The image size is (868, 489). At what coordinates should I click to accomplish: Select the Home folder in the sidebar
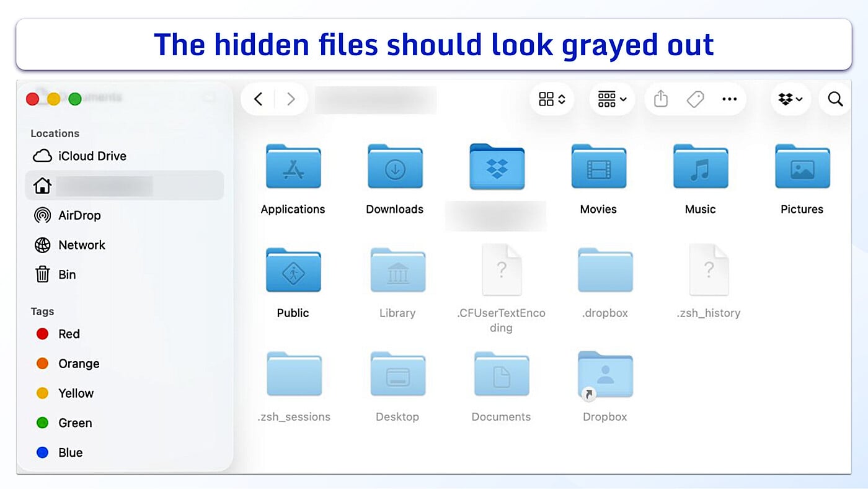coord(124,186)
